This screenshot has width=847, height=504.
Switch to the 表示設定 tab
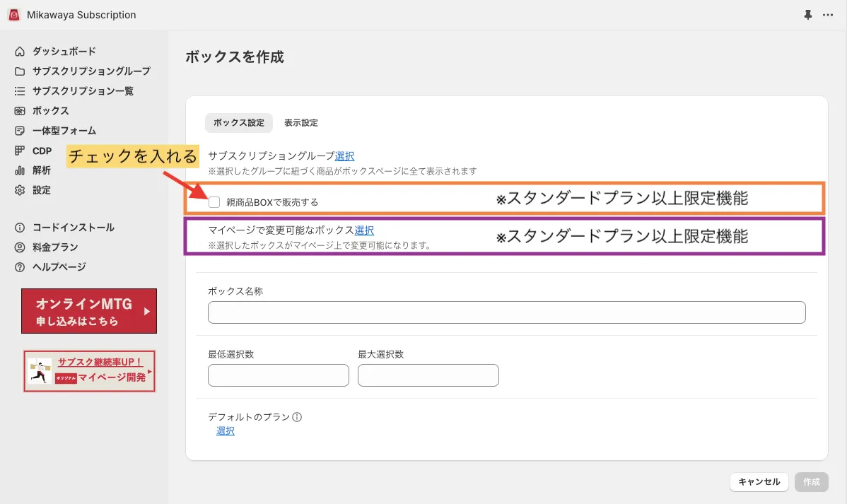301,123
